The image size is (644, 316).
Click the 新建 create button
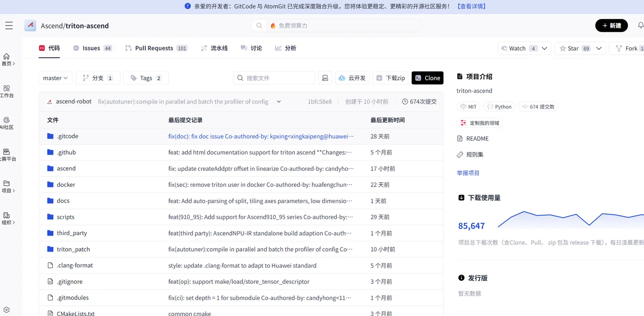pyautogui.click(x=611, y=26)
